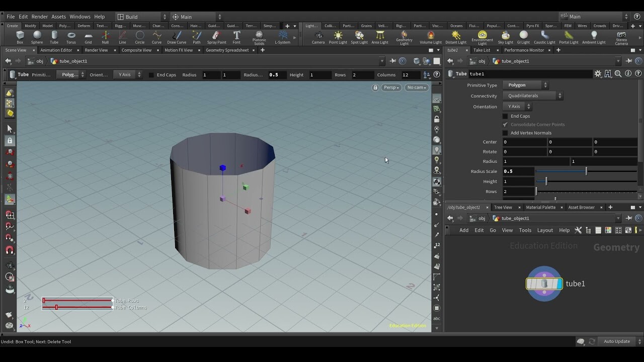Screen dimensions: 644x362
Task: Select the tube1 node in the network editor
Action: 544,283
